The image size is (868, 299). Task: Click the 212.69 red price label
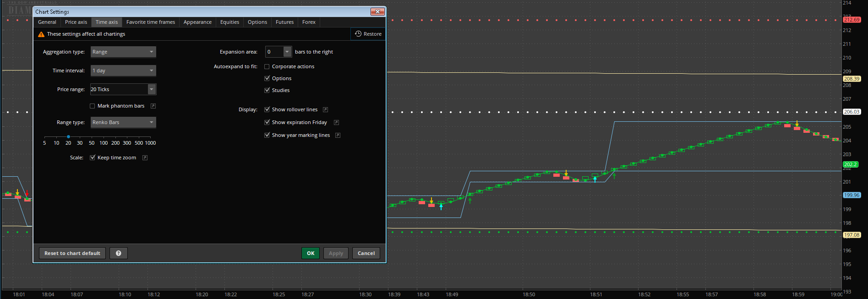[x=852, y=20]
